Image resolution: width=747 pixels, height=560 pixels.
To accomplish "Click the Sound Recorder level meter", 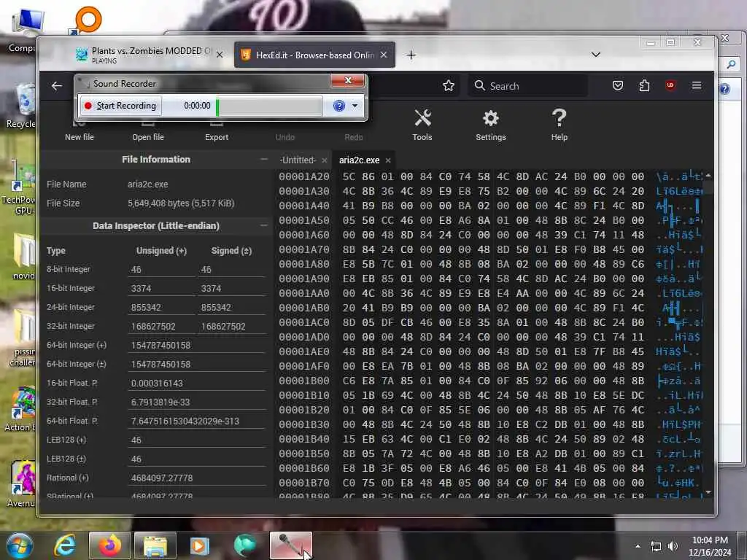I will click(x=269, y=106).
